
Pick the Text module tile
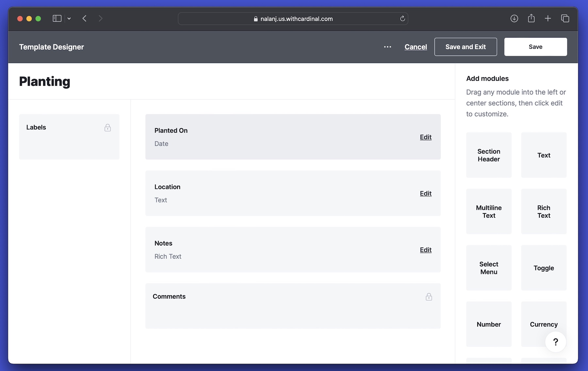pos(544,155)
